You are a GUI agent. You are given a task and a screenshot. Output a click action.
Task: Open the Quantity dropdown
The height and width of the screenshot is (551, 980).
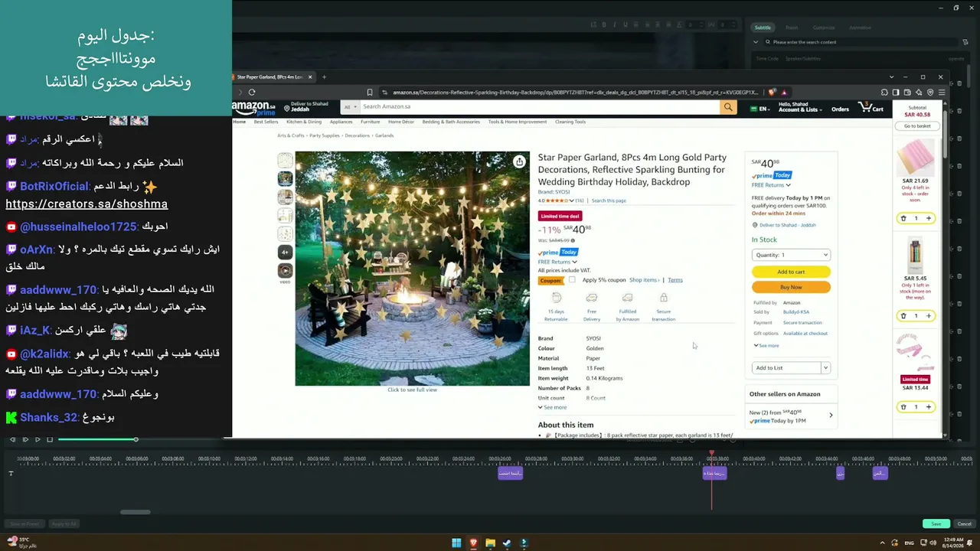pyautogui.click(x=791, y=255)
